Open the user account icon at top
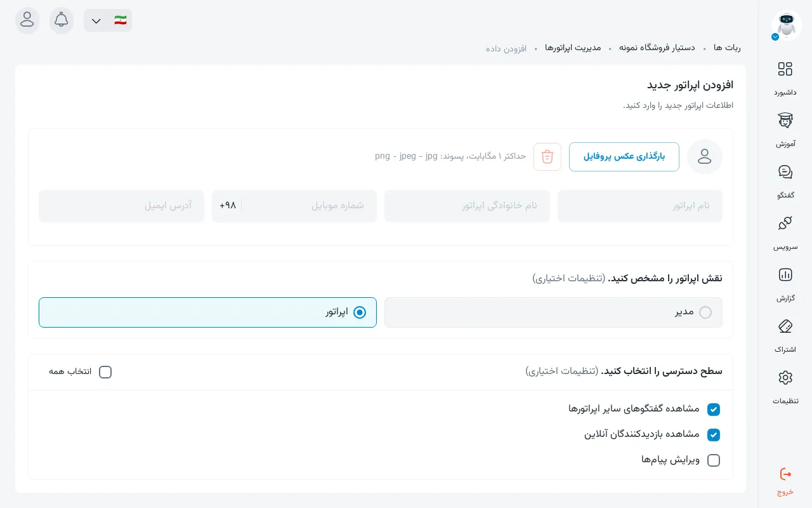 [27, 20]
